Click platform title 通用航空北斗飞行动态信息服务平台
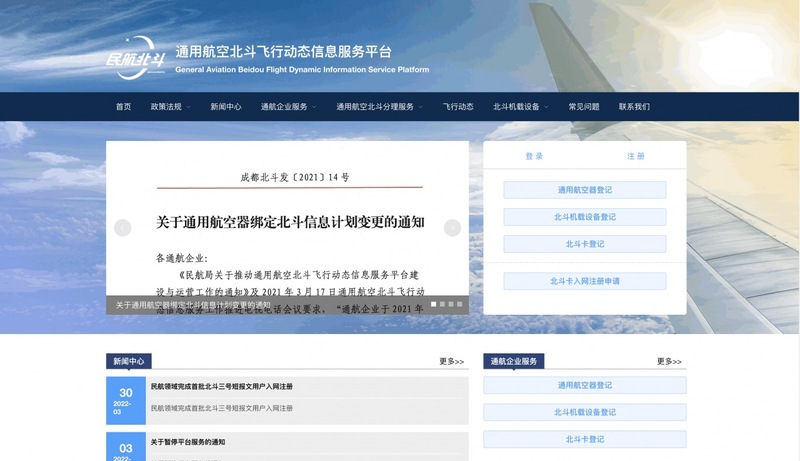Viewport: 800px width, 461px height. pos(283,52)
